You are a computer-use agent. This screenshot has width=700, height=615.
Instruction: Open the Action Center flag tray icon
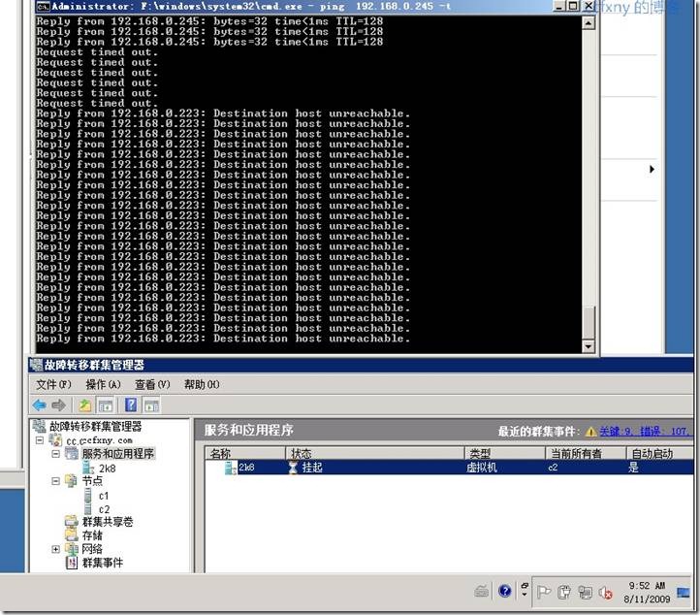(543, 593)
